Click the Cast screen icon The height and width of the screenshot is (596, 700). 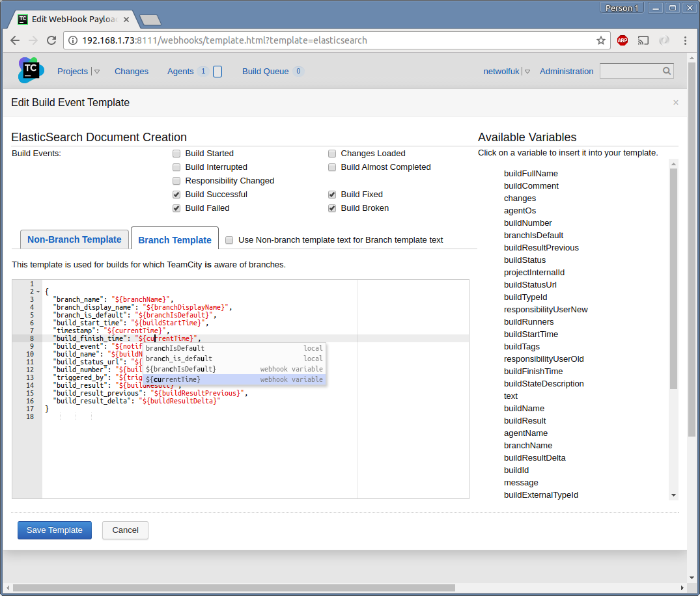pos(643,40)
